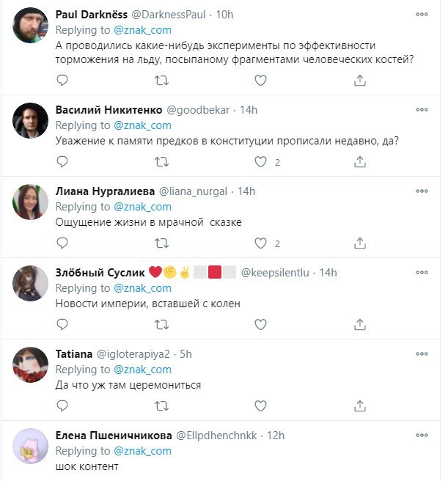Like Лиана Нургалиева's tweet
448x481 pixels.
click(260, 243)
